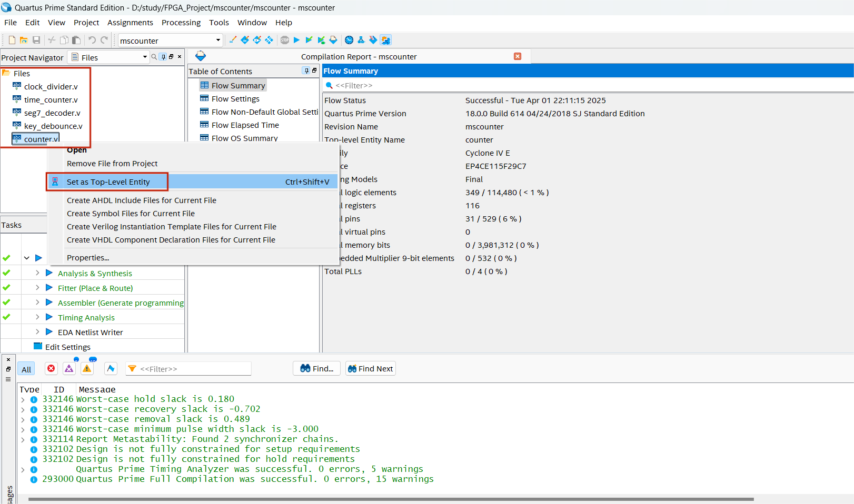
Task: Open the Programmer toolbar icon
Action: click(373, 40)
